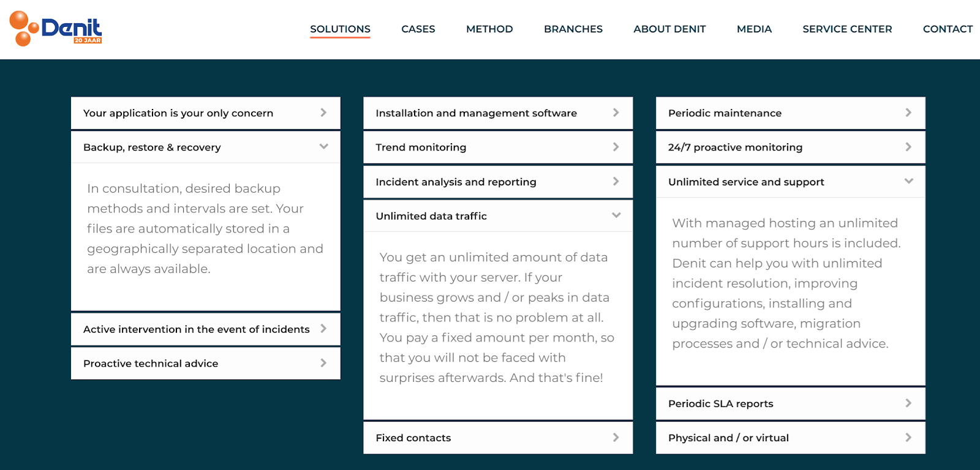Viewport: 980px width, 470px height.
Task: Expand 'Incident analysis and reporting'
Action: coord(498,182)
